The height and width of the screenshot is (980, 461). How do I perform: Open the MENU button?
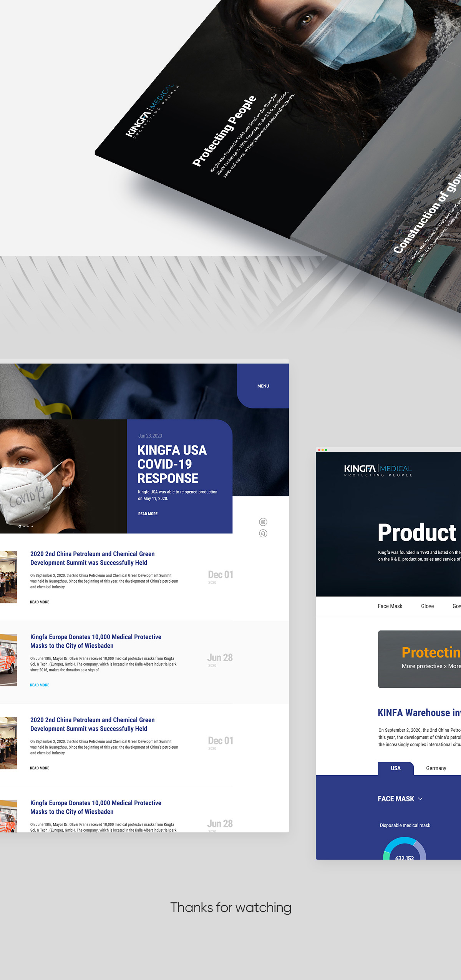[x=263, y=386]
